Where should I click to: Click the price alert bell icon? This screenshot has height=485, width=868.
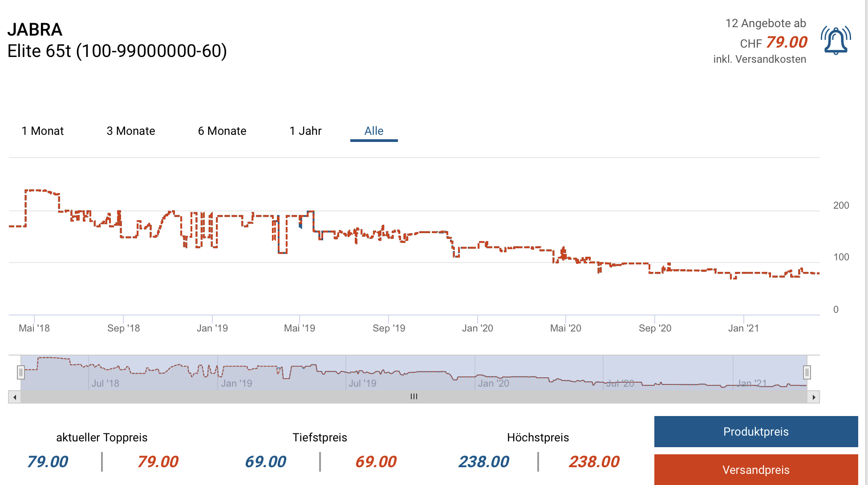click(836, 41)
